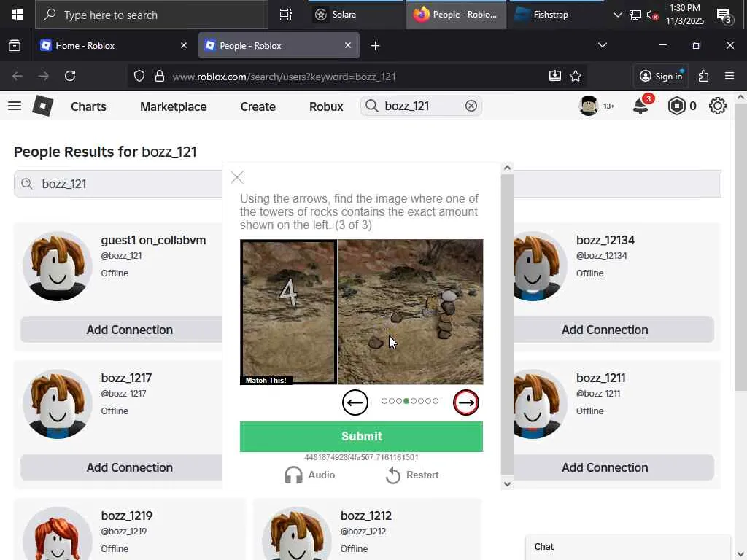Add Connection for bozz_12134
Screen dimensions: 747x560
(605, 330)
